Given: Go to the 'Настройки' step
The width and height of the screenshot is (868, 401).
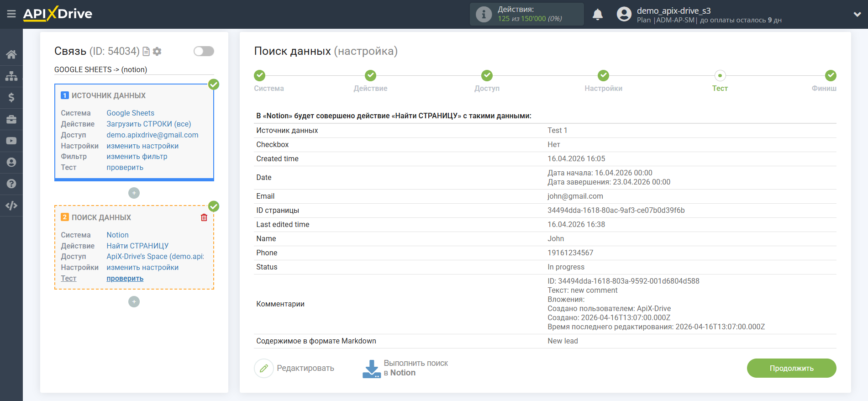Looking at the screenshot, I should click(603, 75).
